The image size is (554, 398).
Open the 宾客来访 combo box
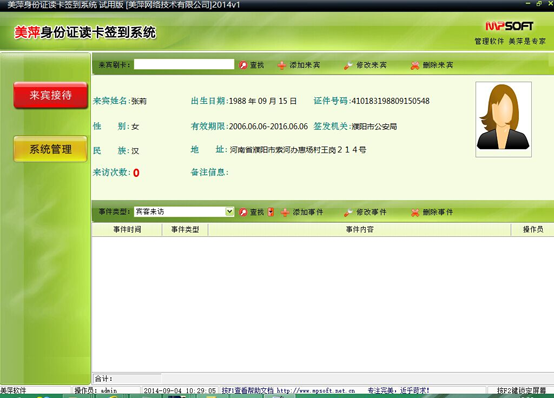click(184, 211)
